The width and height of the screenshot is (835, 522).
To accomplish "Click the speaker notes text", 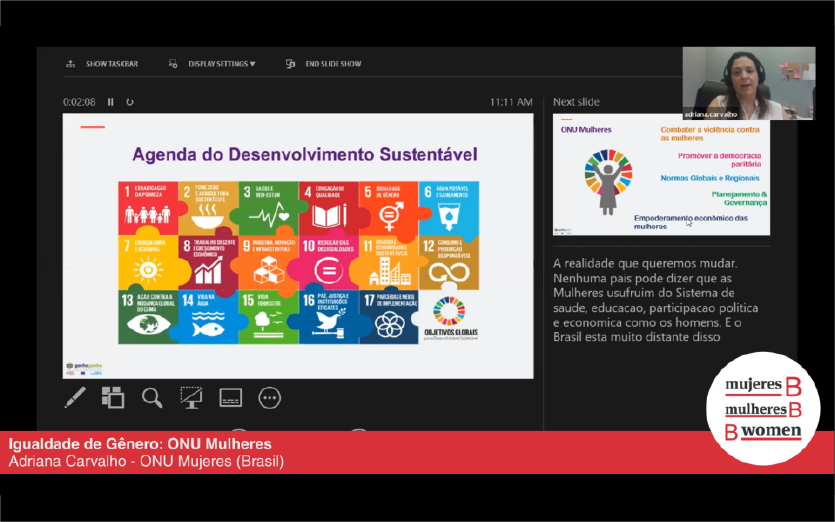I will click(656, 300).
